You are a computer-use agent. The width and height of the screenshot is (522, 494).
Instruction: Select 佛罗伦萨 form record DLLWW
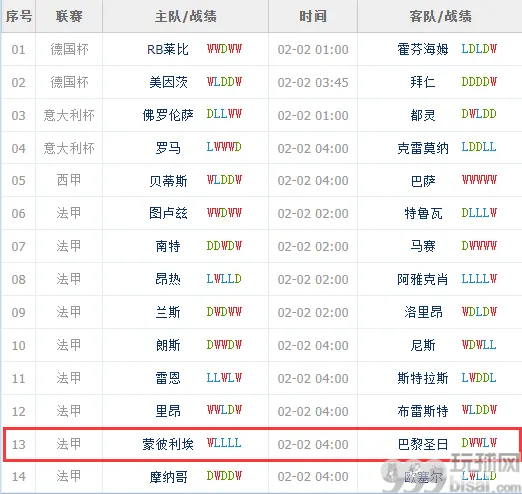pyautogui.click(x=224, y=114)
